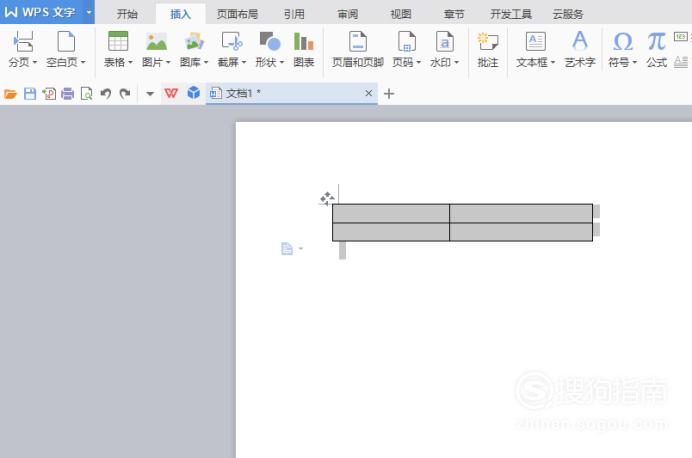Viewport: 692px width, 458px height.
Task: Expand the 形状 dropdown arrow
Action: point(282,62)
